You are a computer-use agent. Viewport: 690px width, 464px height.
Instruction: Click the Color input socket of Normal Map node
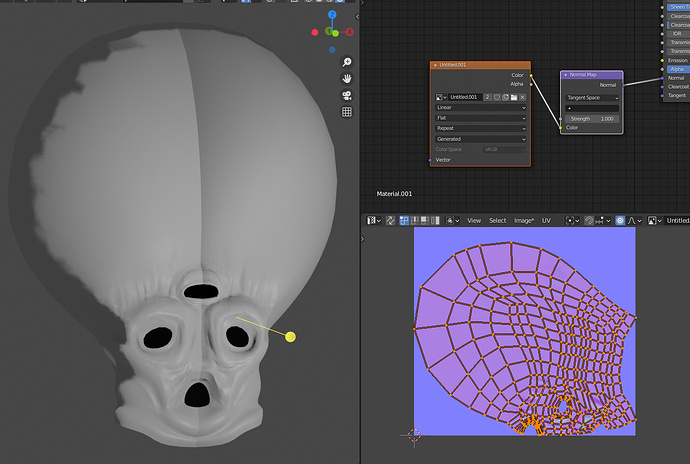pos(560,128)
